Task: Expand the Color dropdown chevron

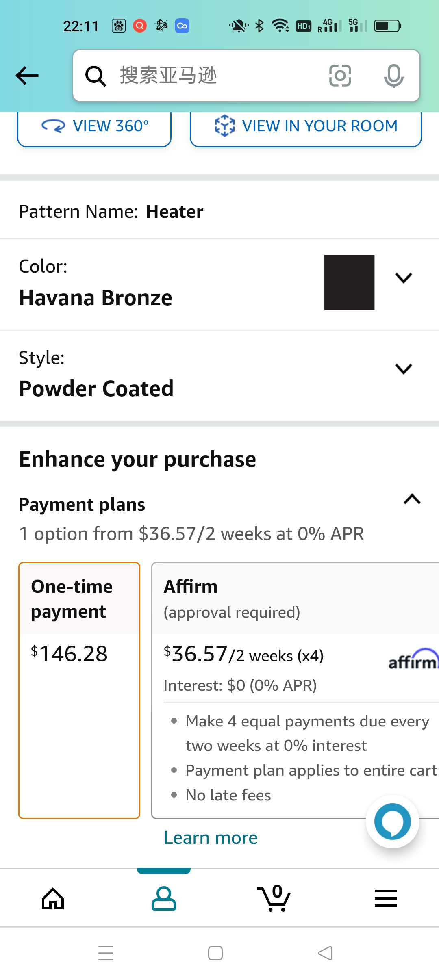Action: pyautogui.click(x=403, y=278)
